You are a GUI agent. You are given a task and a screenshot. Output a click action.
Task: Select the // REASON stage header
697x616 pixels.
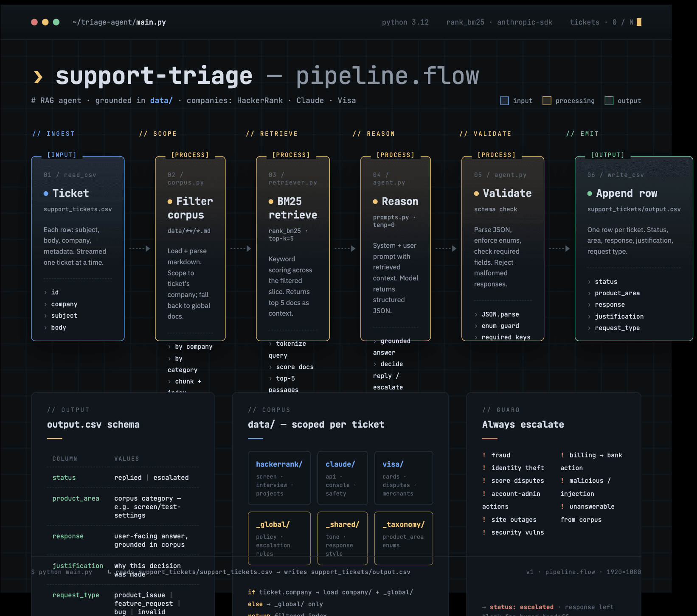click(374, 134)
